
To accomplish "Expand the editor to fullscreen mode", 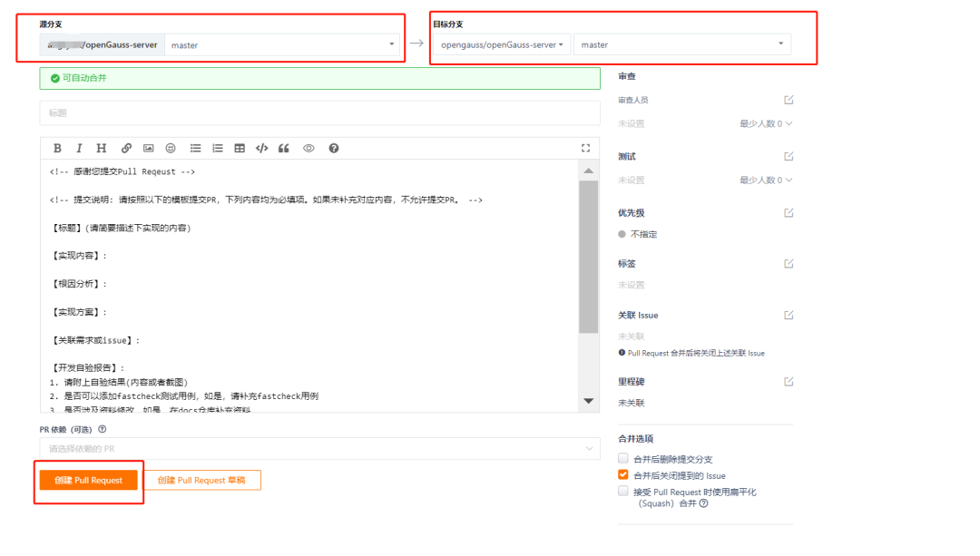I will point(585,147).
